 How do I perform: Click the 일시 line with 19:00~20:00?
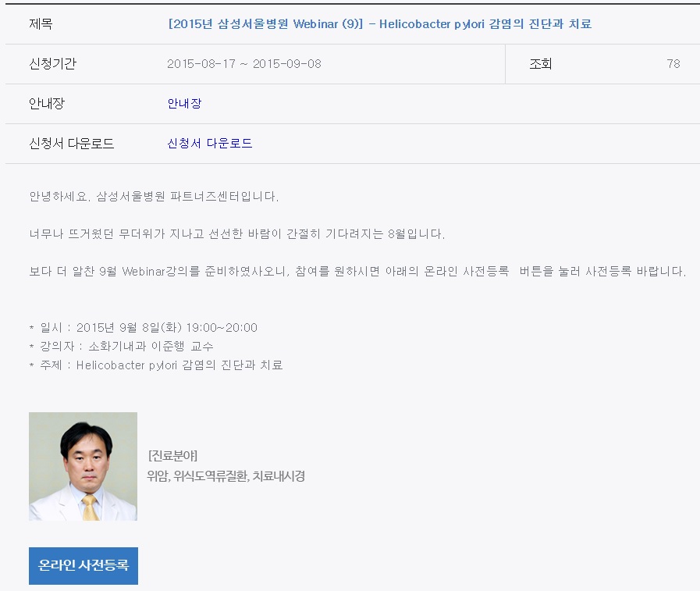(144, 327)
